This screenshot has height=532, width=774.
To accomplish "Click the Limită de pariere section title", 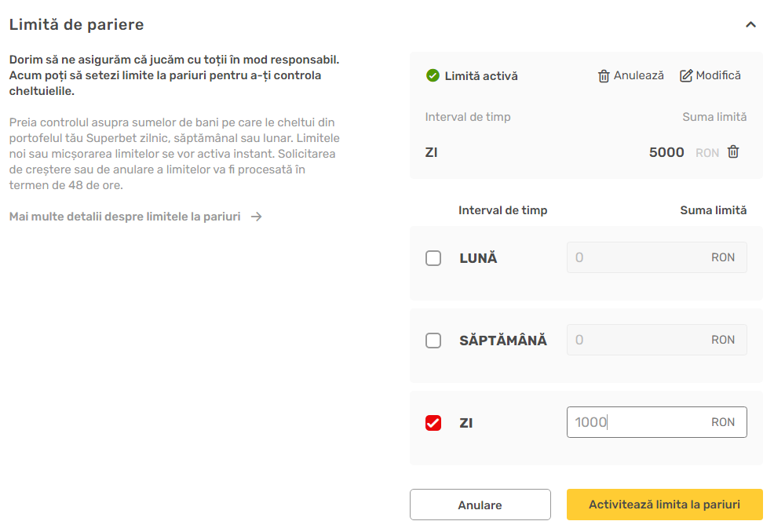I will (x=76, y=24).
